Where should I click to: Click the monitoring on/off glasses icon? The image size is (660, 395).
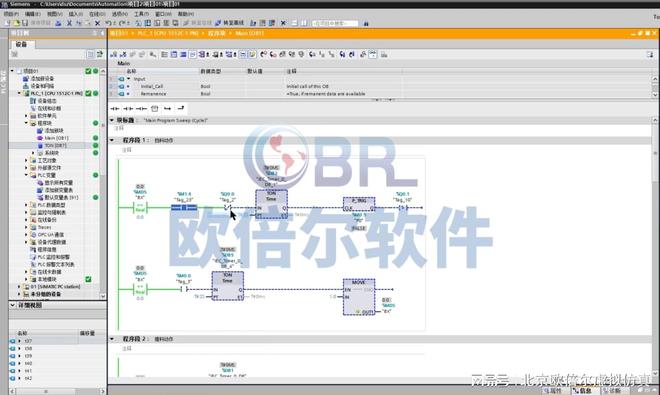(x=373, y=54)
